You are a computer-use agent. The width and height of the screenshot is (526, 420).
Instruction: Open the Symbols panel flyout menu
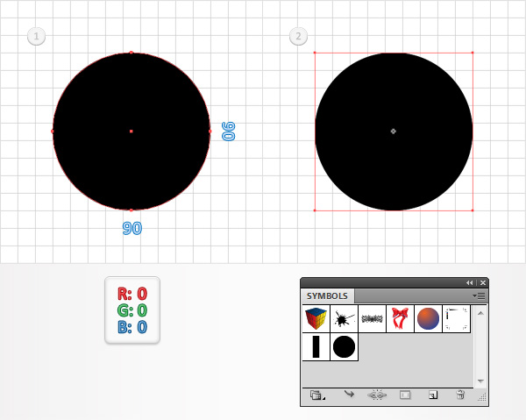[479, 295]
